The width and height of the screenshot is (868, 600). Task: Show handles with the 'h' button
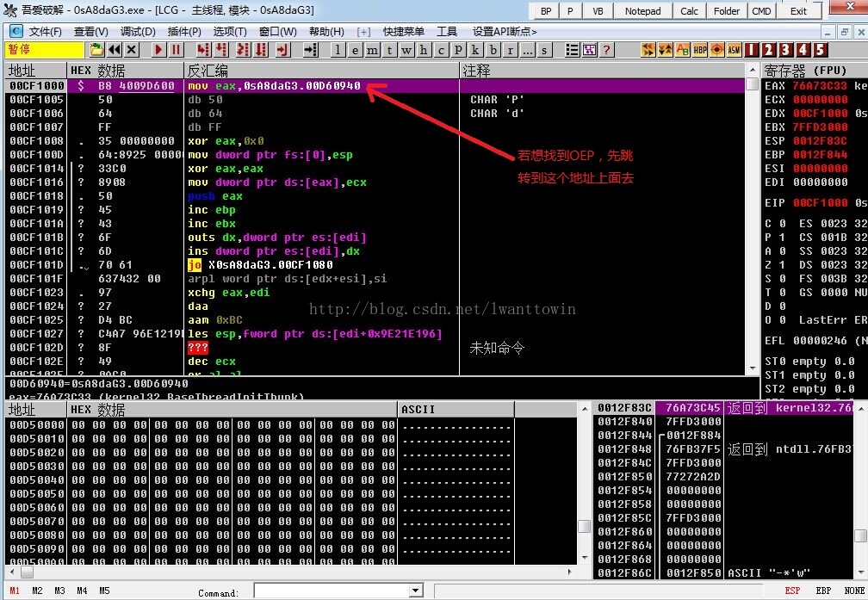pos(424,50)
